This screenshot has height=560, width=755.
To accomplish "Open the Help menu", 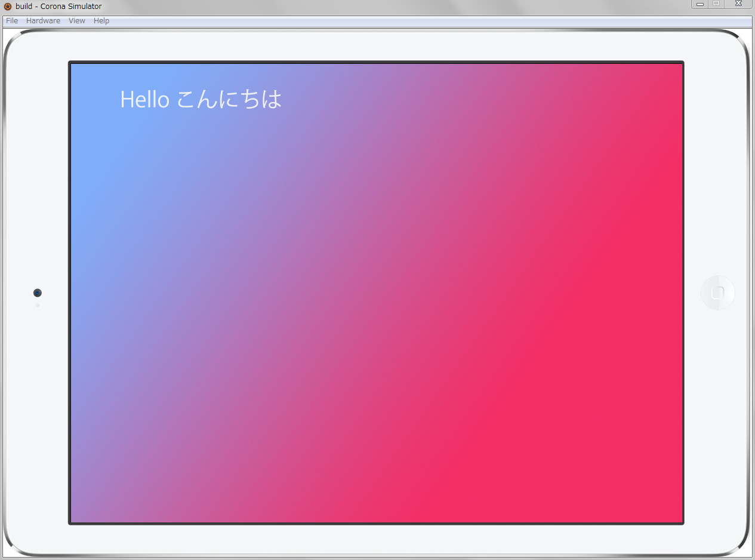I will click(101, 21).
